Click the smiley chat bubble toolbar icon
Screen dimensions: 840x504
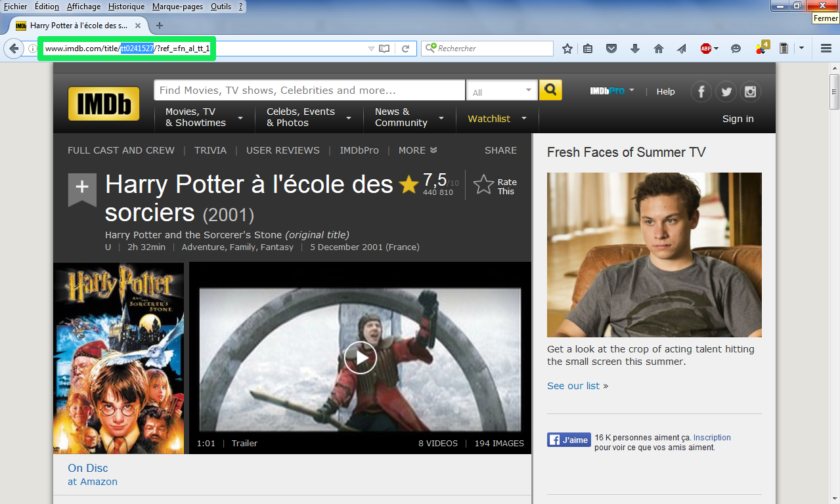click(x=736, y=49)
